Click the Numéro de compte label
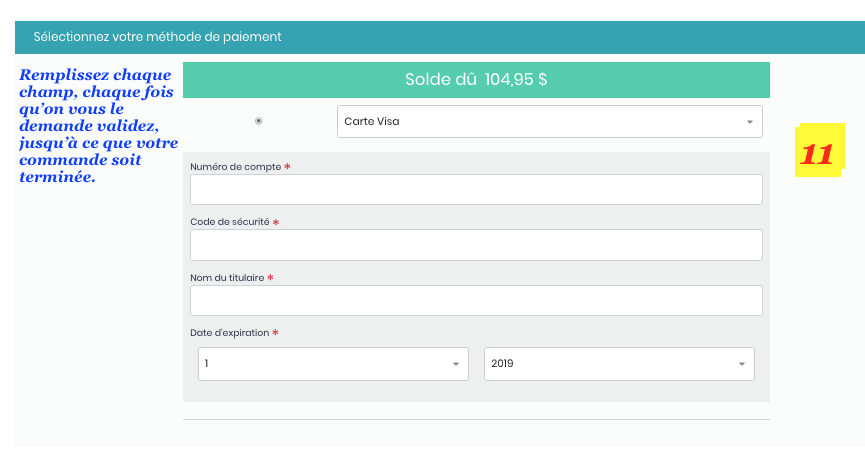 tap(236, 167)
